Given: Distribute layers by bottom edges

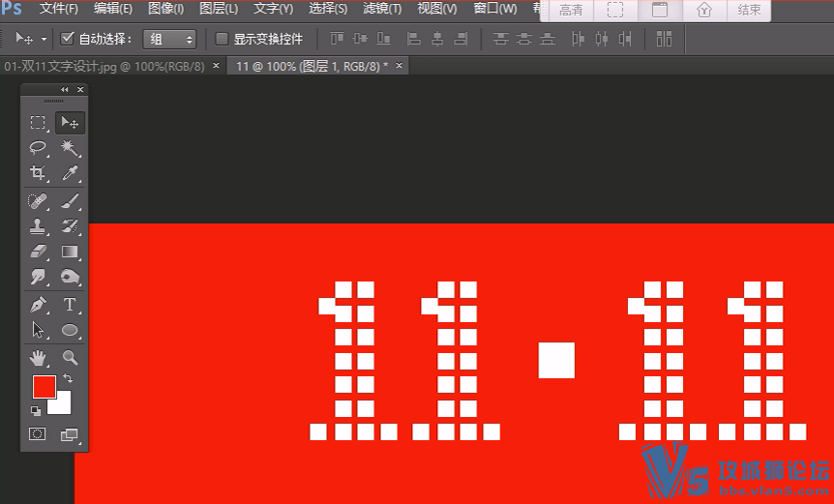Looking at the screenshot, I should [x=548, y=39].
